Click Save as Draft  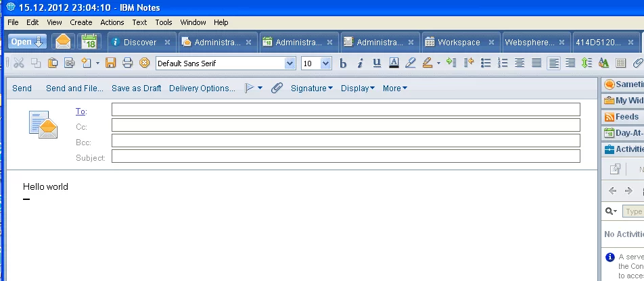(x=137, y=88)
